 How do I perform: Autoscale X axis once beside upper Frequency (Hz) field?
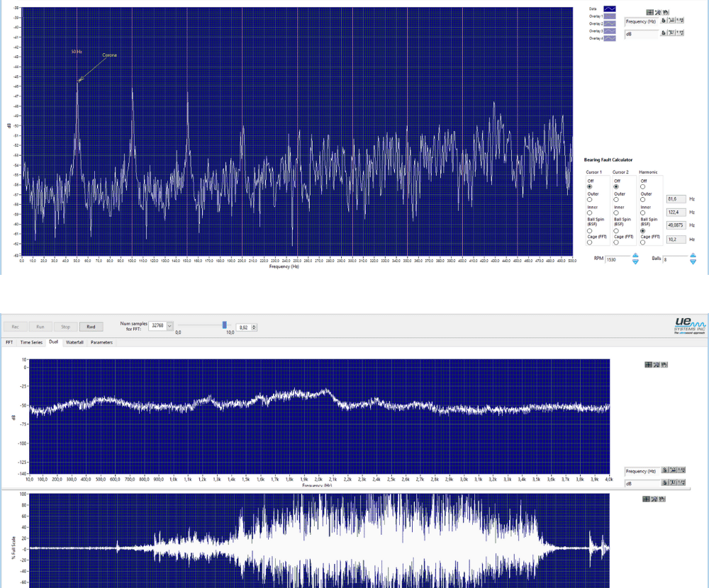pyautogui.click(x=671, y=21)
